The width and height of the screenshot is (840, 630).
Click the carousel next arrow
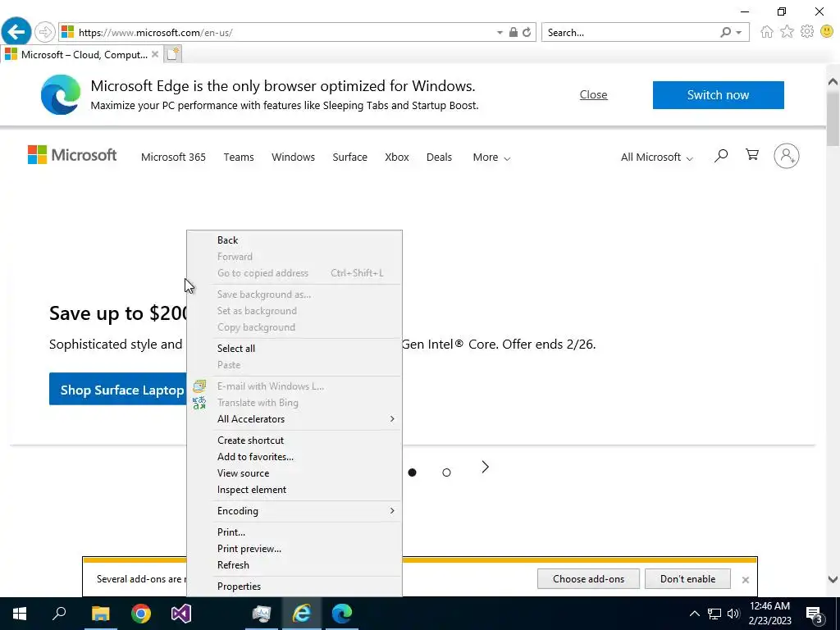click(x=485, y=467)
